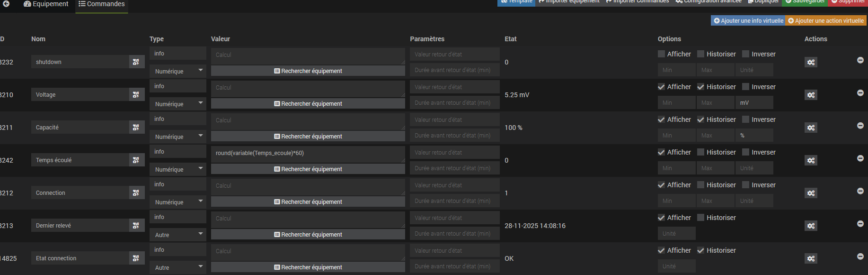The height and width of the screenshot is (275, 868).
Task: Open Autre subtype dropdown for Etat connection
Action: pos(178,267)
